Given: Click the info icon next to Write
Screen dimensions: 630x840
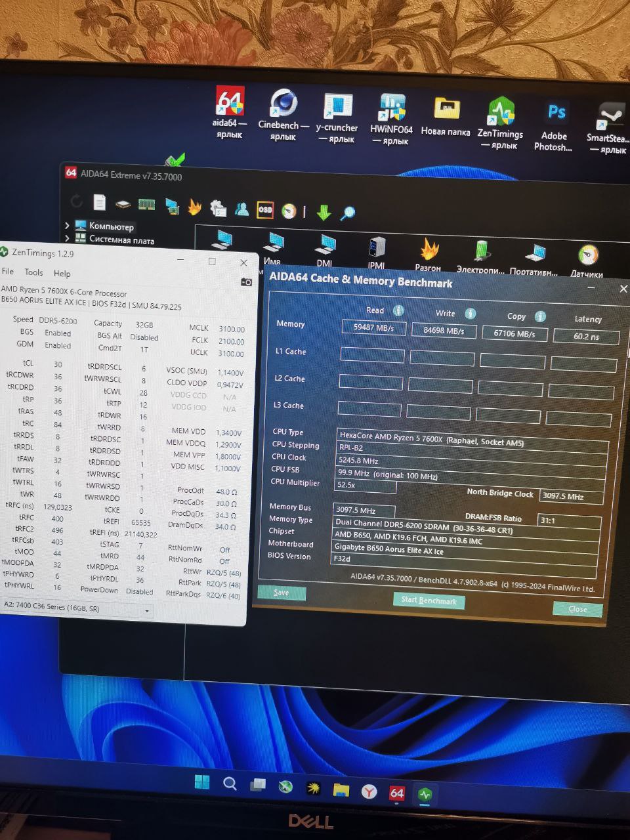Looking at the screenshot, I should (470, 313).
